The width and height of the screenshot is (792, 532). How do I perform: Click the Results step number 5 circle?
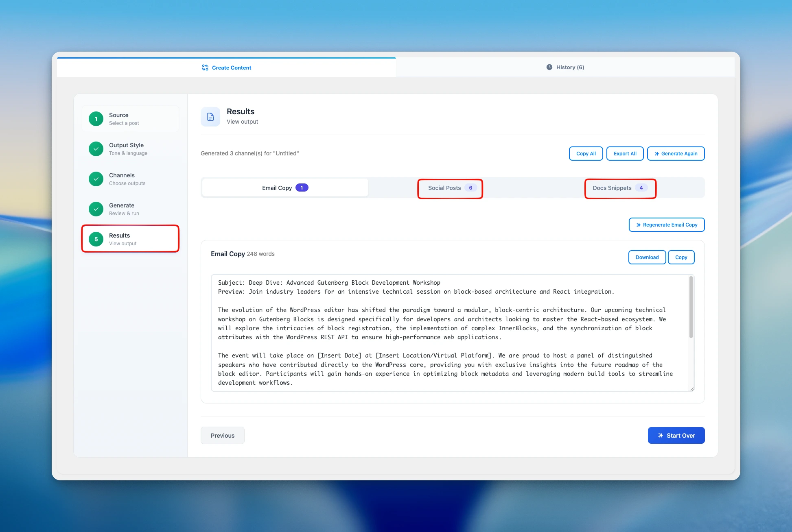coord(96,239)
